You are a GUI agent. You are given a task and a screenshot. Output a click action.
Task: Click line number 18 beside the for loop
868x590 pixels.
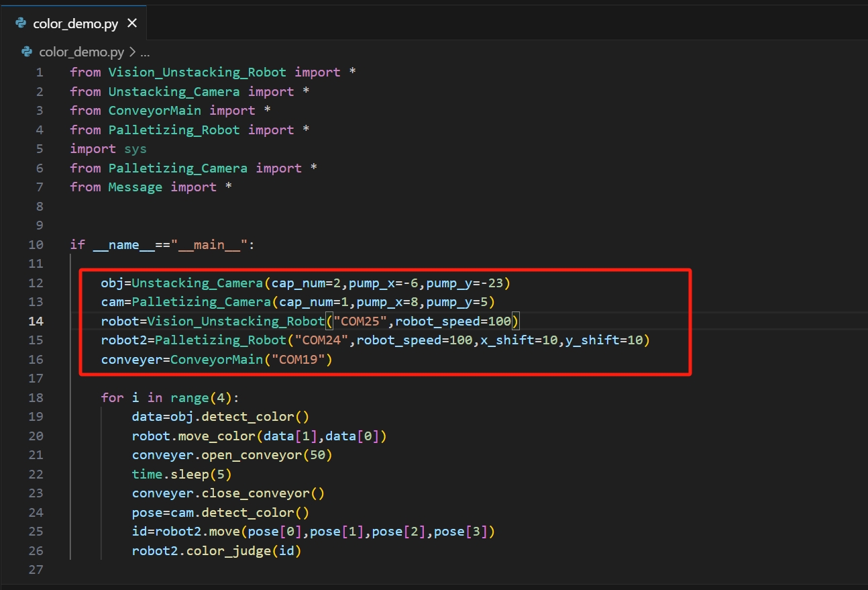point(36,397)
